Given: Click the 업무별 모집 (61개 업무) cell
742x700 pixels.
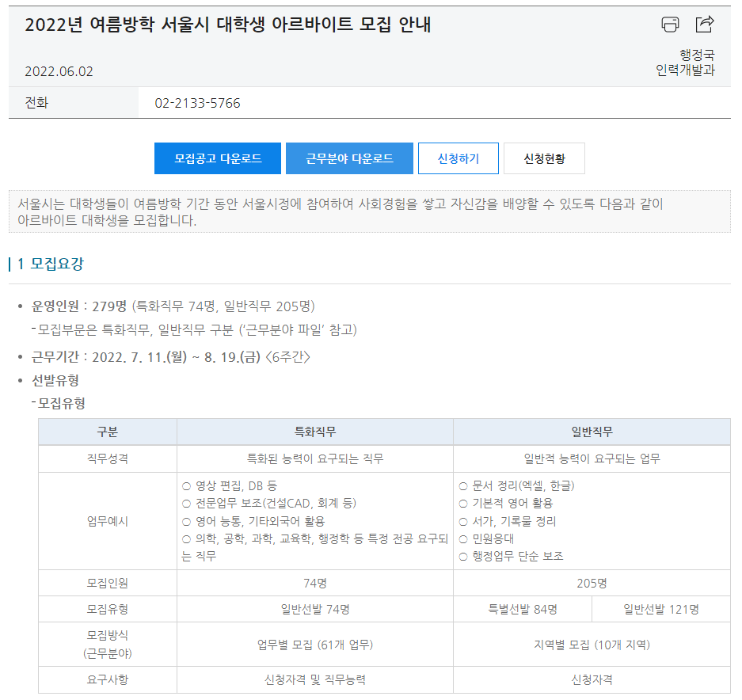Looking at the screenshot, I should coord(314,645).
